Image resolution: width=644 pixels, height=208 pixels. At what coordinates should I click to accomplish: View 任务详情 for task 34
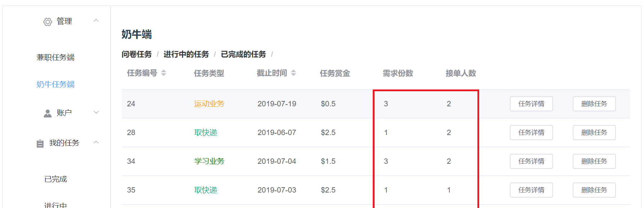tap(531, 161)
